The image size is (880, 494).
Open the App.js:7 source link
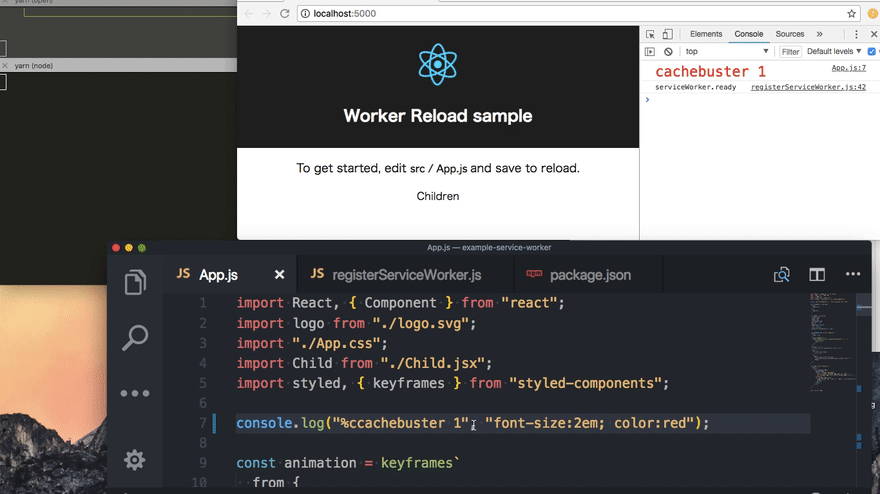(849, 68)
